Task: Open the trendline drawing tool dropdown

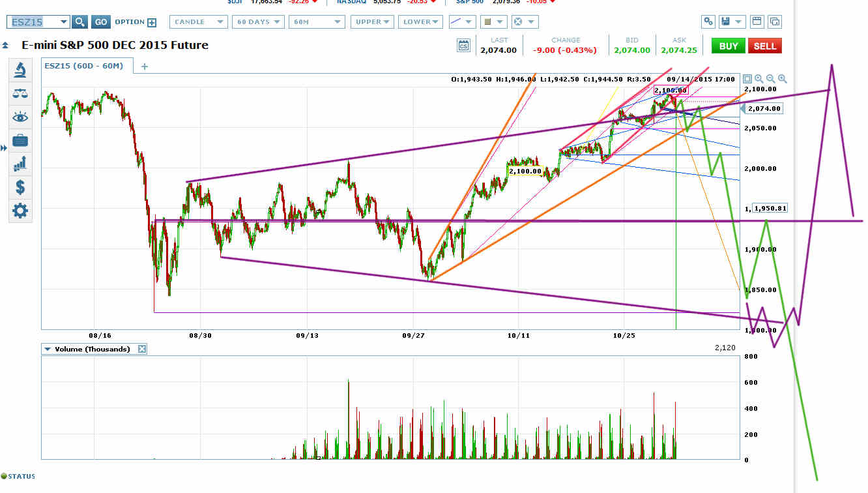Action: click(x=463, y=22)
